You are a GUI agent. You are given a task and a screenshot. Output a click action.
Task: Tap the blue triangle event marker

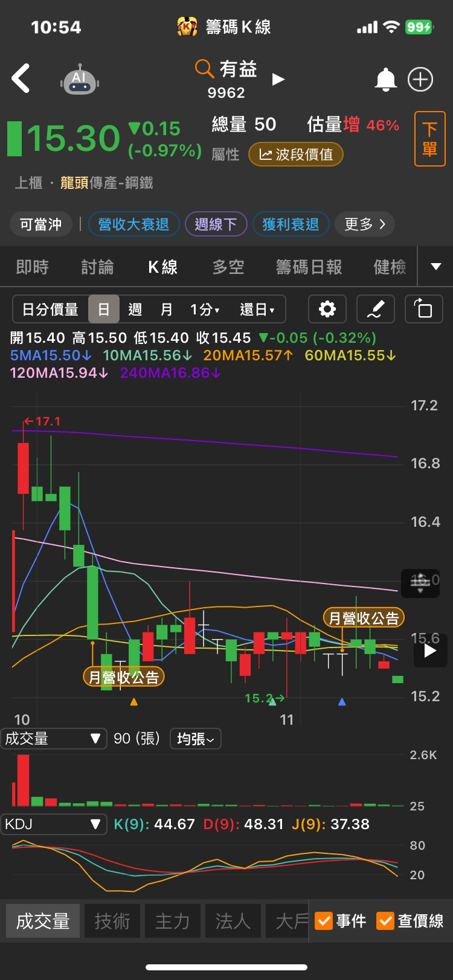coord(342,702)
